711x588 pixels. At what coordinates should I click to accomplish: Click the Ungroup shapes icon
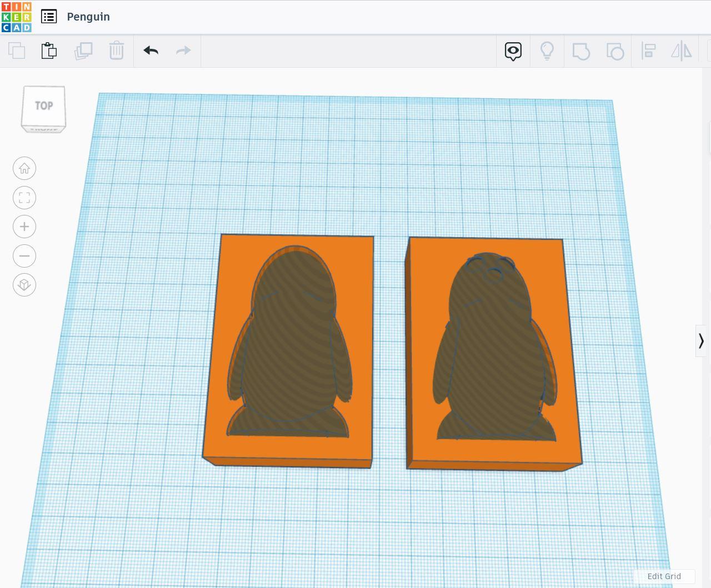615,51
